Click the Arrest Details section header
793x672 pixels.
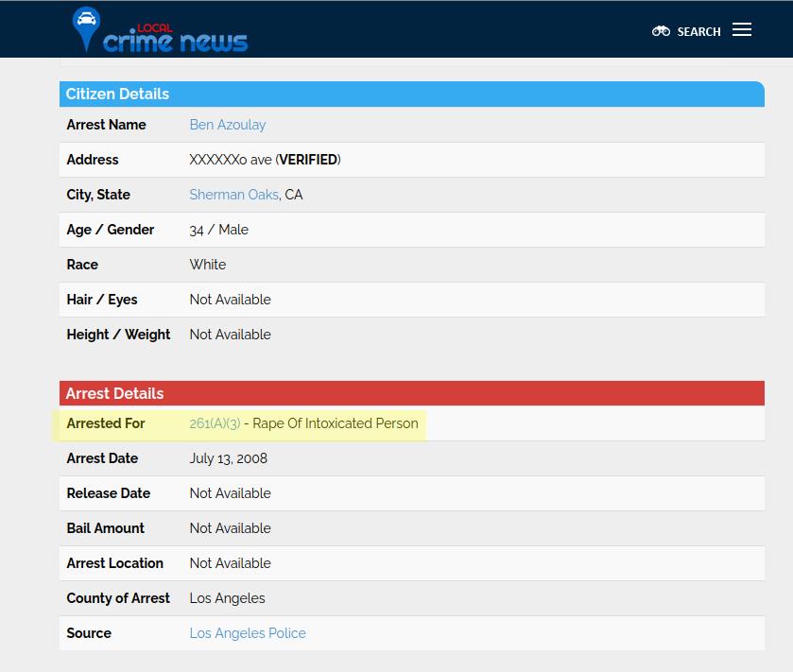114,393
